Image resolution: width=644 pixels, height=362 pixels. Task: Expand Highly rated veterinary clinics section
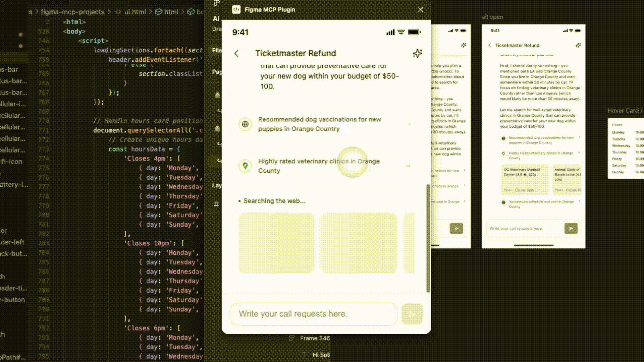[x=408, y=166]
